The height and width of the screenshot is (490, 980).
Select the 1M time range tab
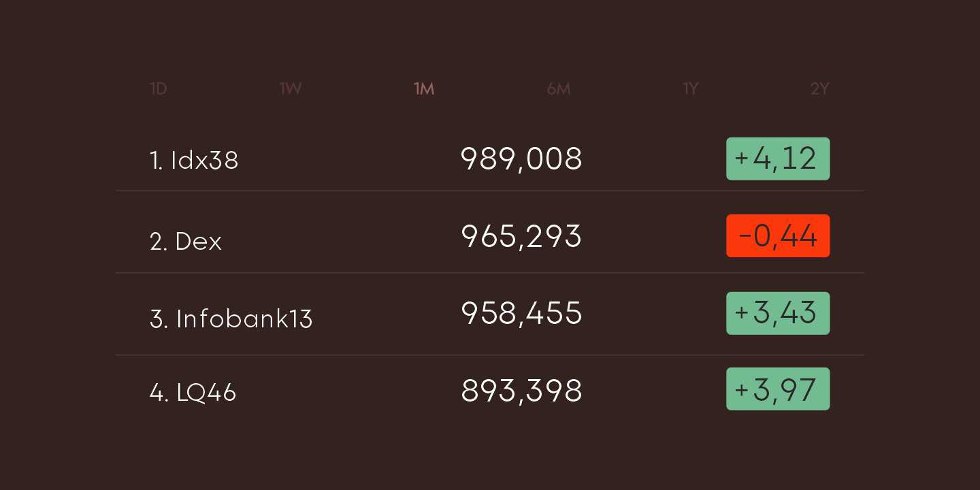(424, 89)
